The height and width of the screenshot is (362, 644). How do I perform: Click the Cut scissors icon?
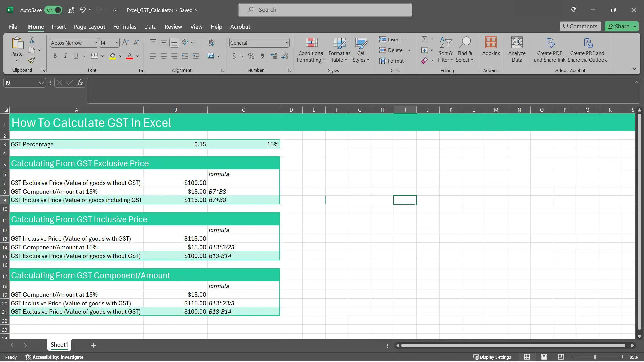[x=31, y=40]
